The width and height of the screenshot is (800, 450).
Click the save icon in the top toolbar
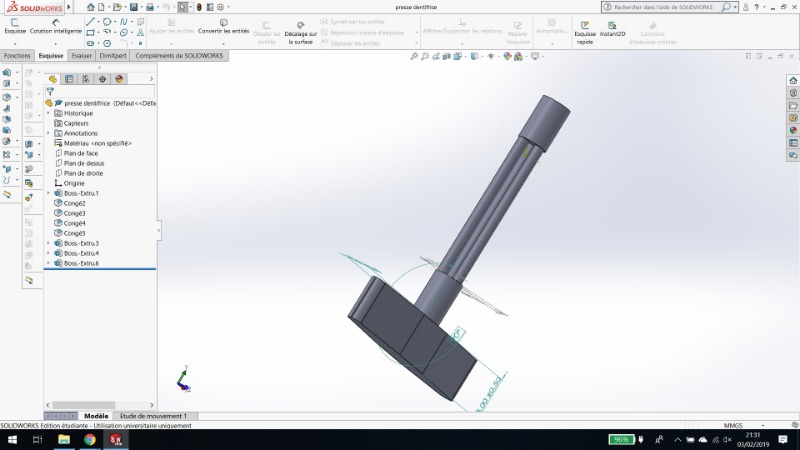[134, 7]
